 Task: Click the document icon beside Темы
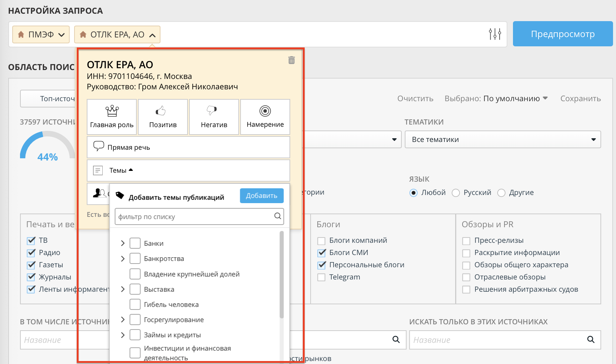tap(98, 171)
